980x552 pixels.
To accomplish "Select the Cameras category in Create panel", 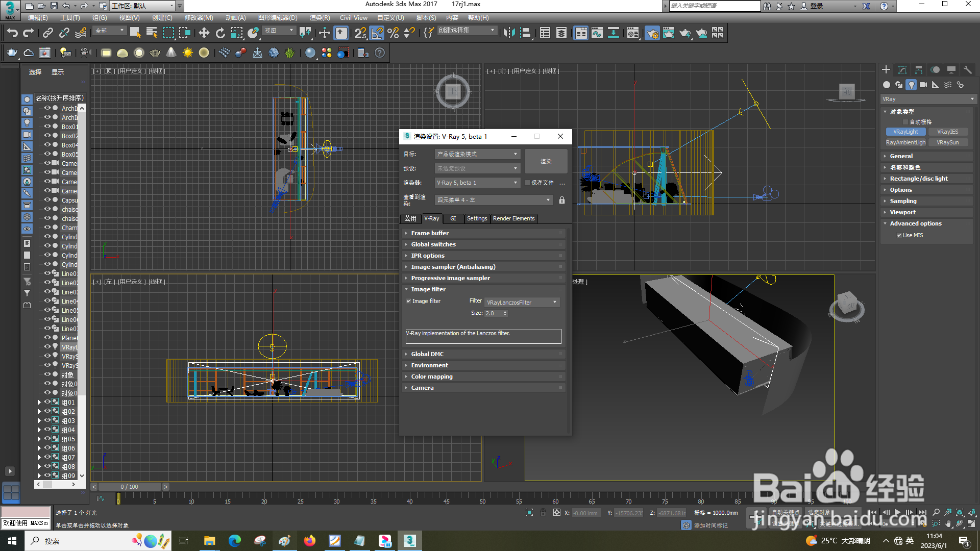I will click(x=923, y=85).
